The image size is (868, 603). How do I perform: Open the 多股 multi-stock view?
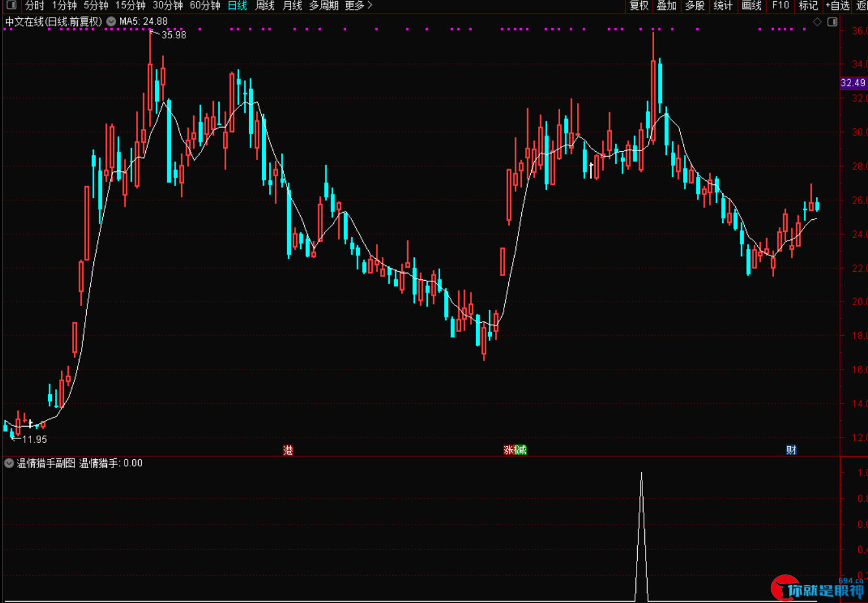pos(695,5)
